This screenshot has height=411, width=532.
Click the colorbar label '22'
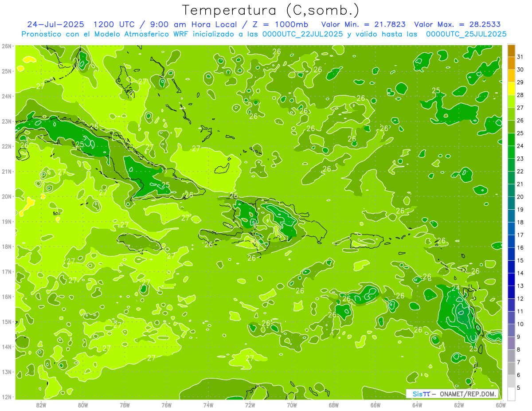(x=520, y=171)
